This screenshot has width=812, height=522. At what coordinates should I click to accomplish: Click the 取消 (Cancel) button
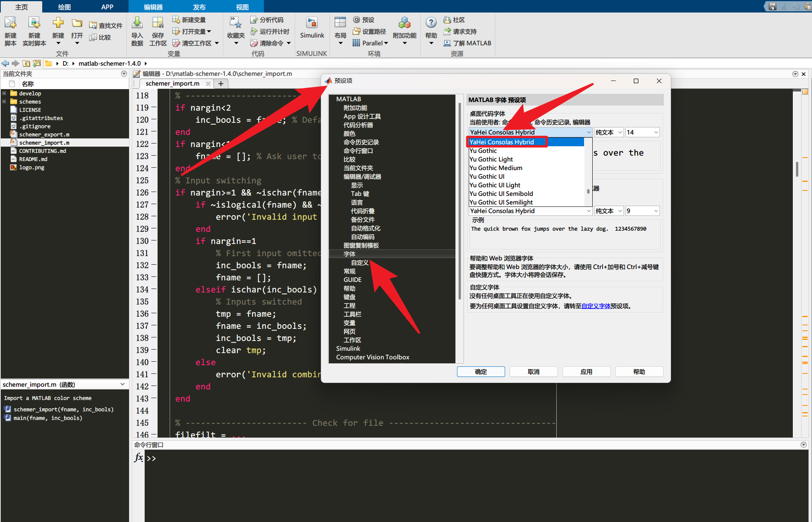[x=534, y=371]
